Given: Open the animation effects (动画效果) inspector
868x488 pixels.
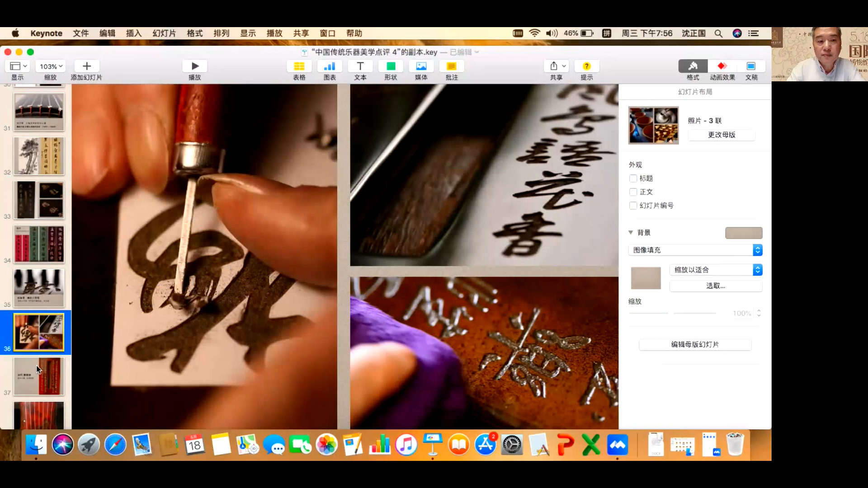Looking at the screenshot, I should click(x=722, y=66).
